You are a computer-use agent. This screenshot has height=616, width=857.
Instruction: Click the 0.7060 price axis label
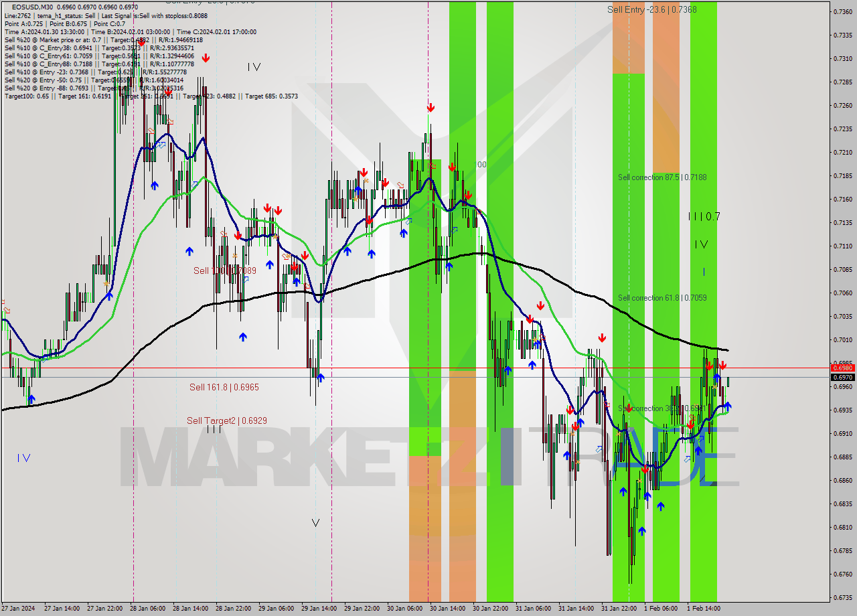coord(842,293)
